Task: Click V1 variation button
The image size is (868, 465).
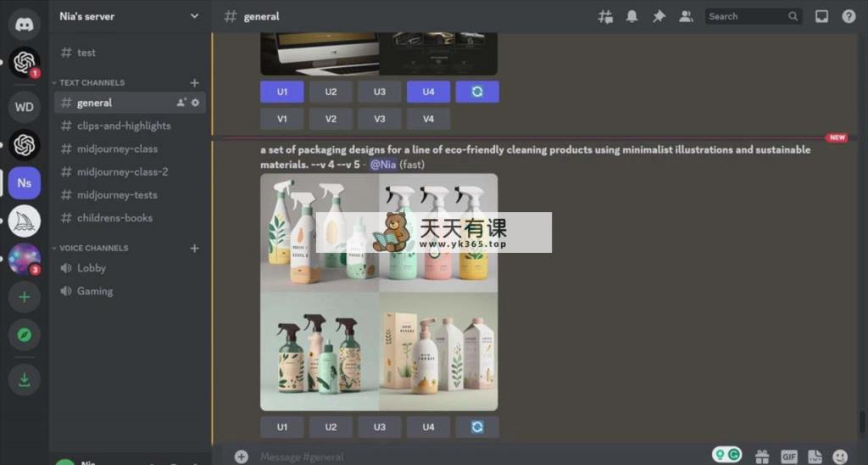Action: click(x=282, y=119)
